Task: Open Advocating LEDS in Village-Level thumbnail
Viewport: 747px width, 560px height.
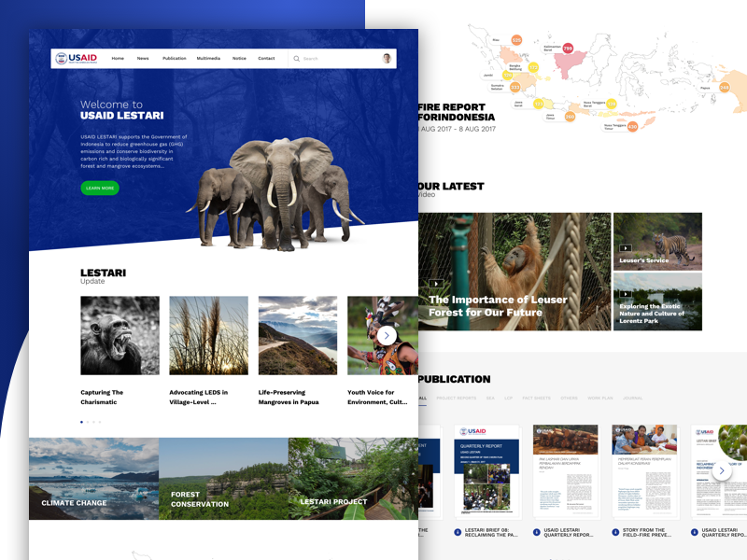Action: click(208, 335)
